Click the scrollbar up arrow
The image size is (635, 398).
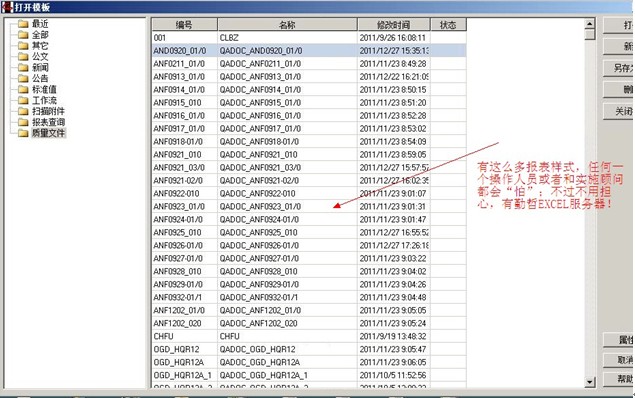[x=590, y=23]
